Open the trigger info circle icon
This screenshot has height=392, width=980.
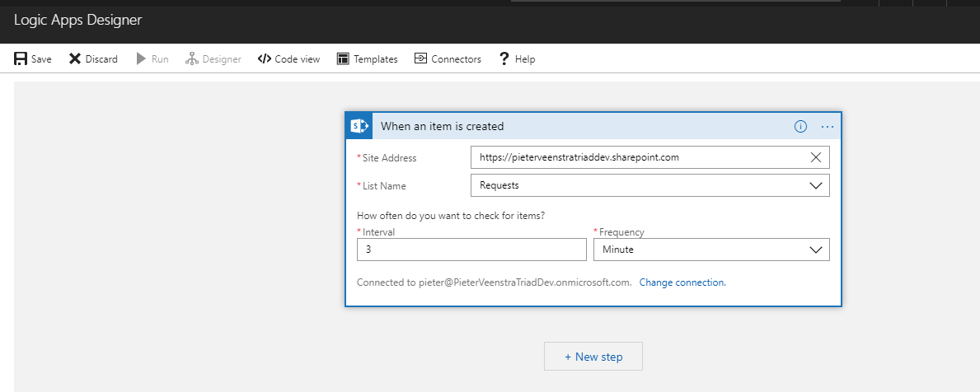click(800, 126)
